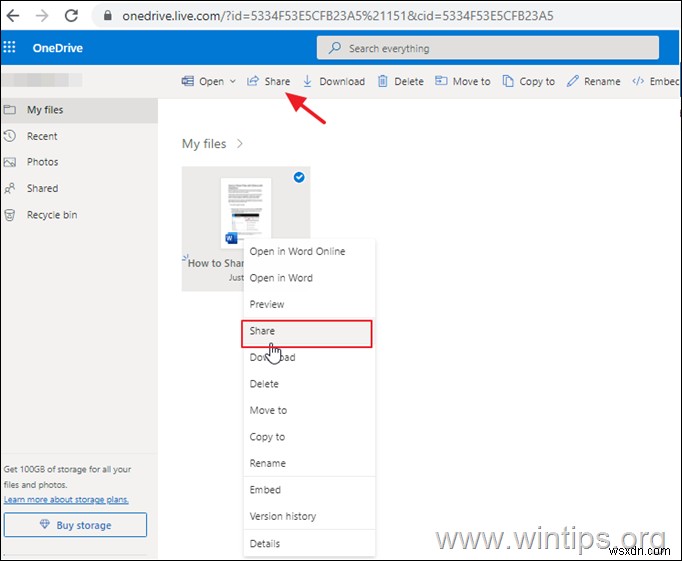
Task: Select Details in the context menu
Action: click(309, 543)
